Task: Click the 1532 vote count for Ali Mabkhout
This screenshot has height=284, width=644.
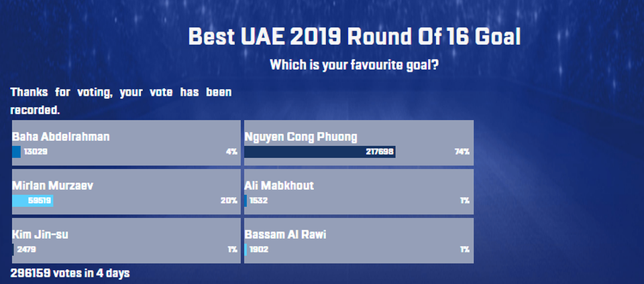Action: click(258, 201)
